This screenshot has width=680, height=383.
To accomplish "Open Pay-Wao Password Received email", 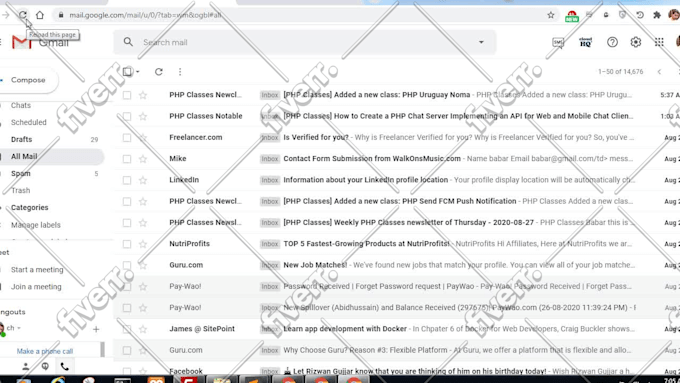I will click(x=397, y=286).
